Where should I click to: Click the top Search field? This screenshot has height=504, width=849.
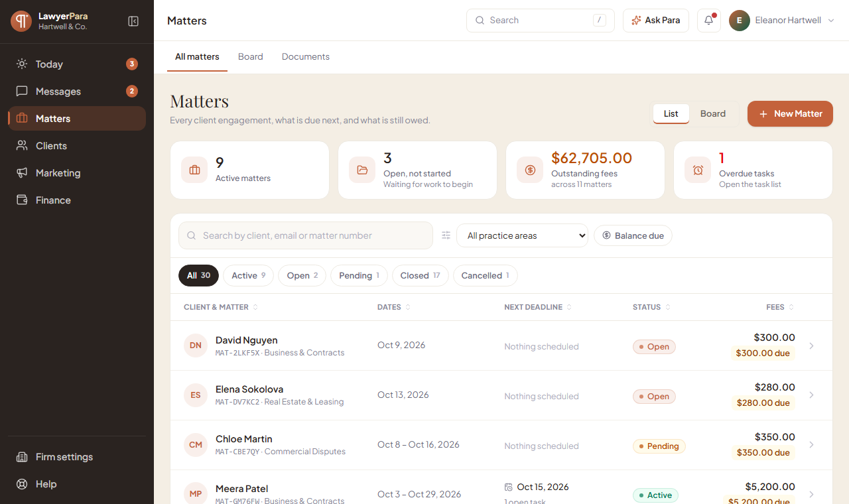click(541, 21)
